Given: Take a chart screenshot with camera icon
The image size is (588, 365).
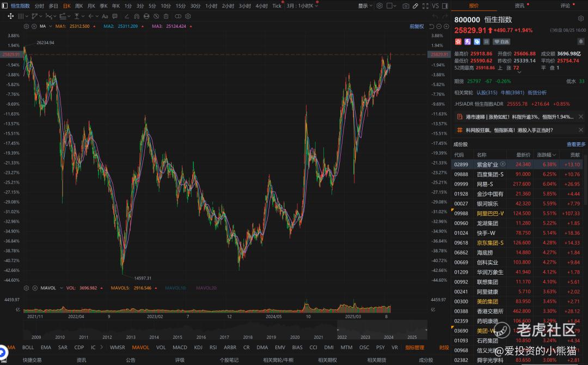Looking at the screenshot, I should tap(406, 5).
